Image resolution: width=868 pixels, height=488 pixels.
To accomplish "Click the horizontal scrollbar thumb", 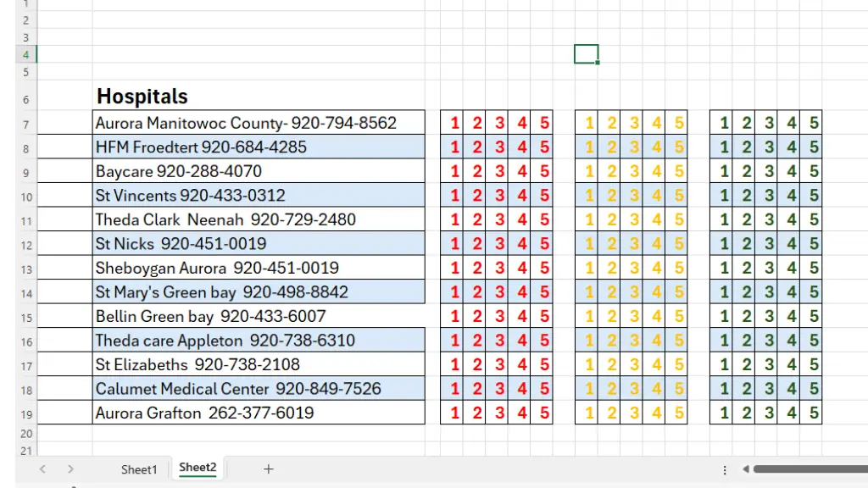I will (x=810, y=469).
